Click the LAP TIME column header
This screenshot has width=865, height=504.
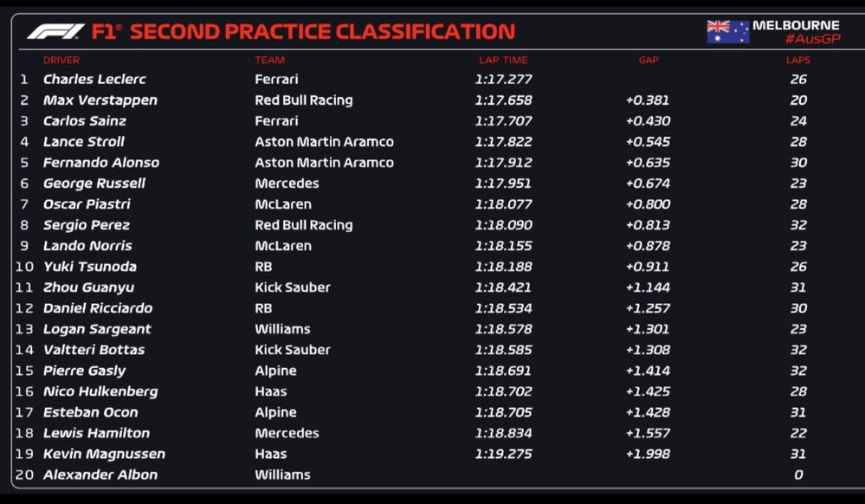503,61
